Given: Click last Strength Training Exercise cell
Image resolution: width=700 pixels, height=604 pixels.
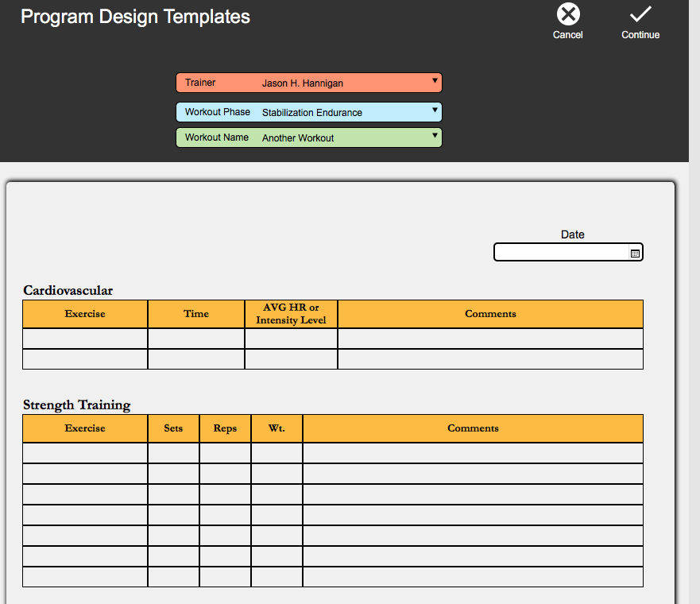Looking at the screenshot, I should (85, 577).
